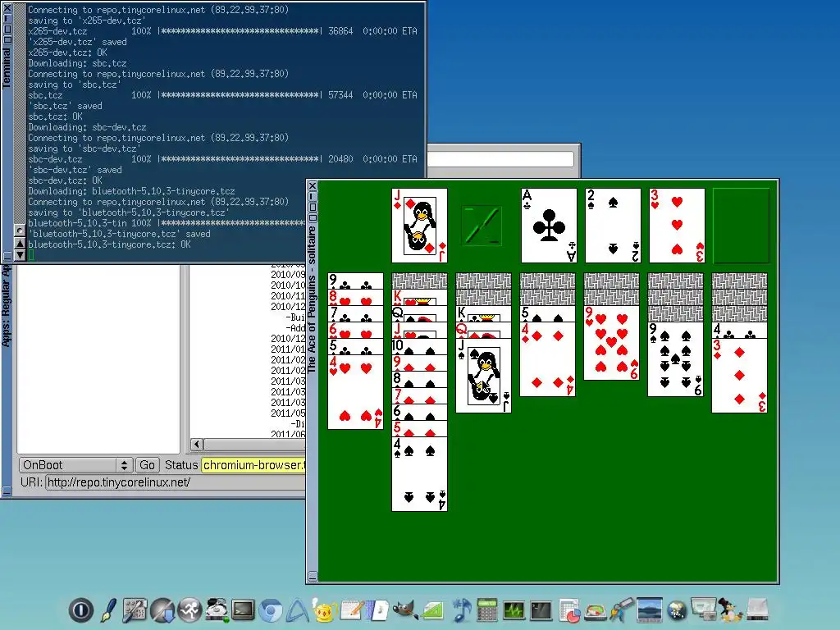Open spreadsheet with pie chart dock icon
Viewport: 840px width, 630px height.
[x=568, y=610]
